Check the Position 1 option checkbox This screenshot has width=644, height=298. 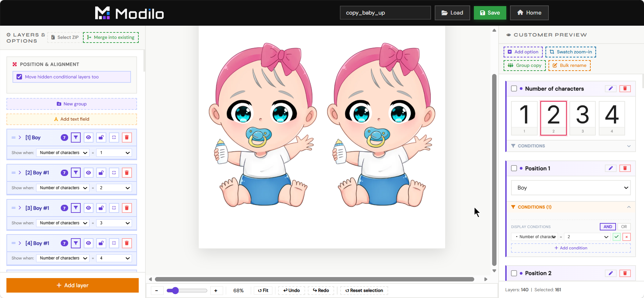tap(514, 168)
